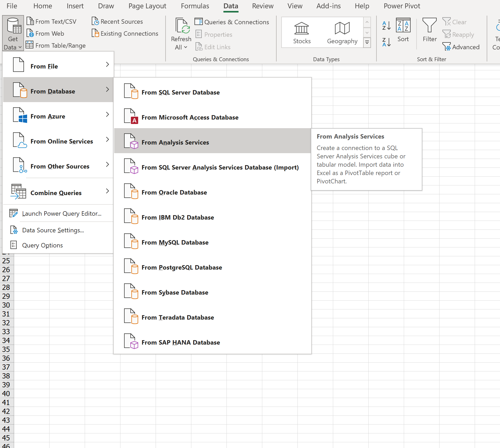Viewport: 500px width, 448px height.
Task: Switch to the File tab
Action: (x=12, y=6)
